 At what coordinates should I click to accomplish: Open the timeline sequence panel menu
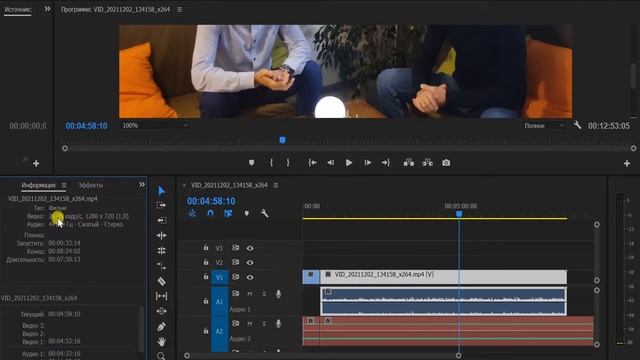click(x=276, y=185)
